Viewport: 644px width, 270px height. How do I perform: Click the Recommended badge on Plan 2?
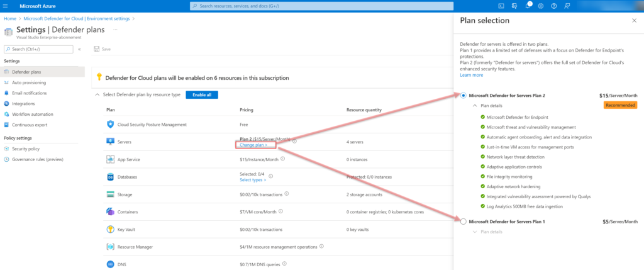(620, 106)
